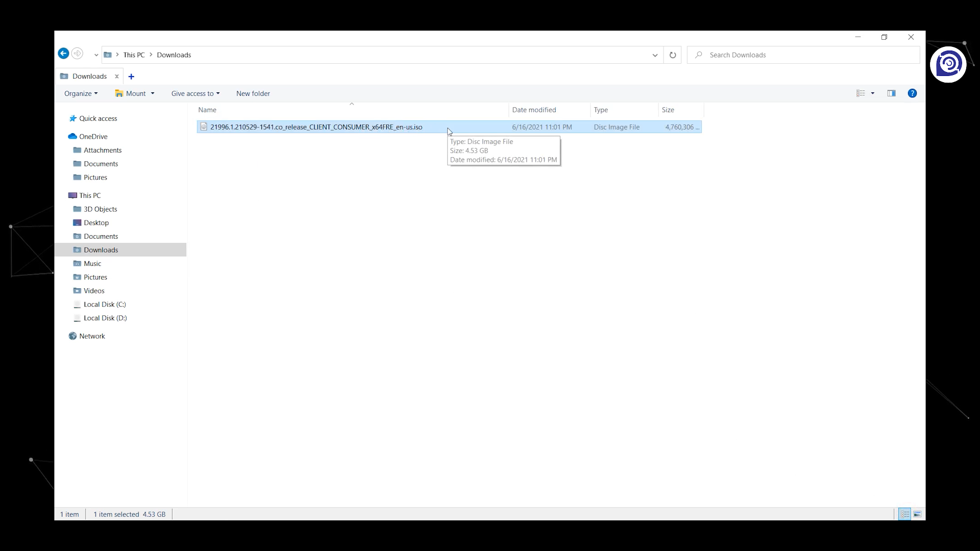Select Local Disk C in sidebar
This screenshot has width=980, height=551.
104,304
